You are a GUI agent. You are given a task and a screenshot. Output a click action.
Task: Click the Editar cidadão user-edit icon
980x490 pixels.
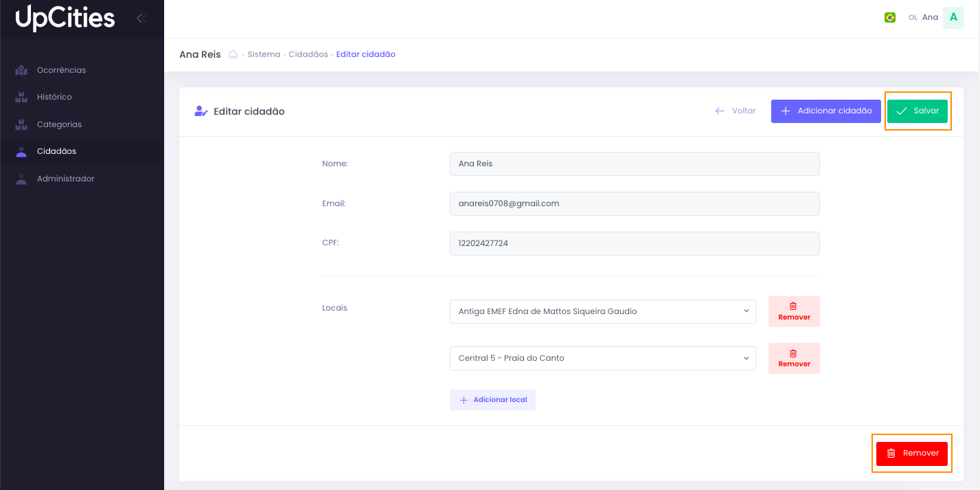click(x=201, y=111)
